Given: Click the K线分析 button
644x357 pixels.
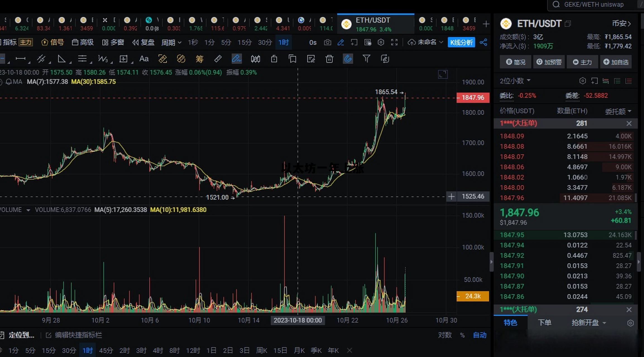Looking at the screenshot, I should coord(461,42).
